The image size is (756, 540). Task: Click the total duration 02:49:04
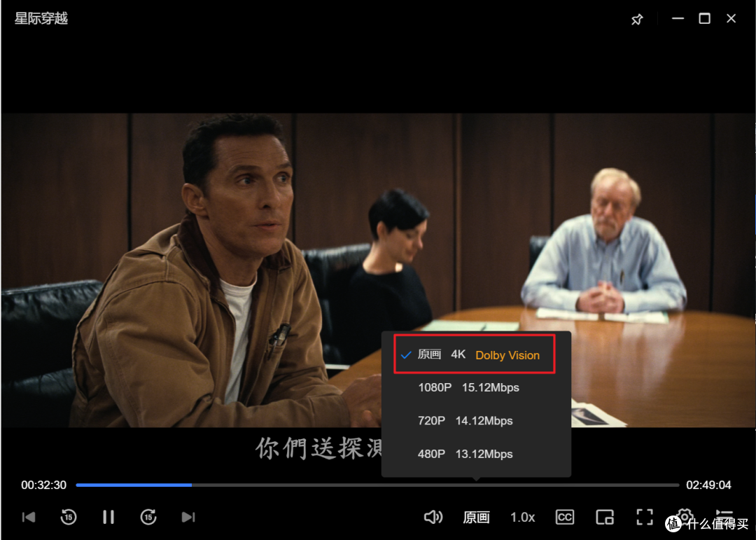pos(708,485)
